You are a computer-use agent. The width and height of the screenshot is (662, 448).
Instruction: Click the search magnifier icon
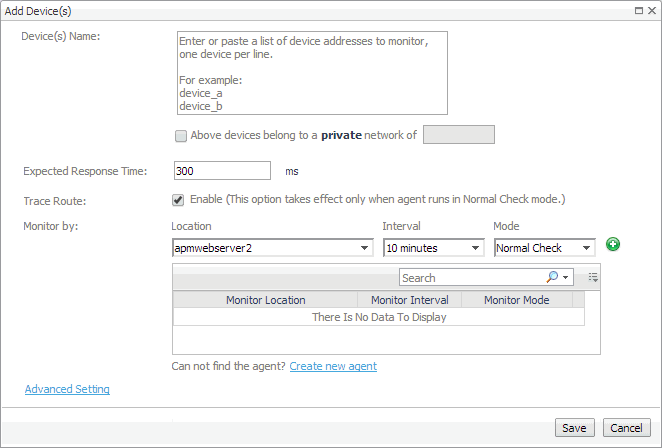coord(552,277)
